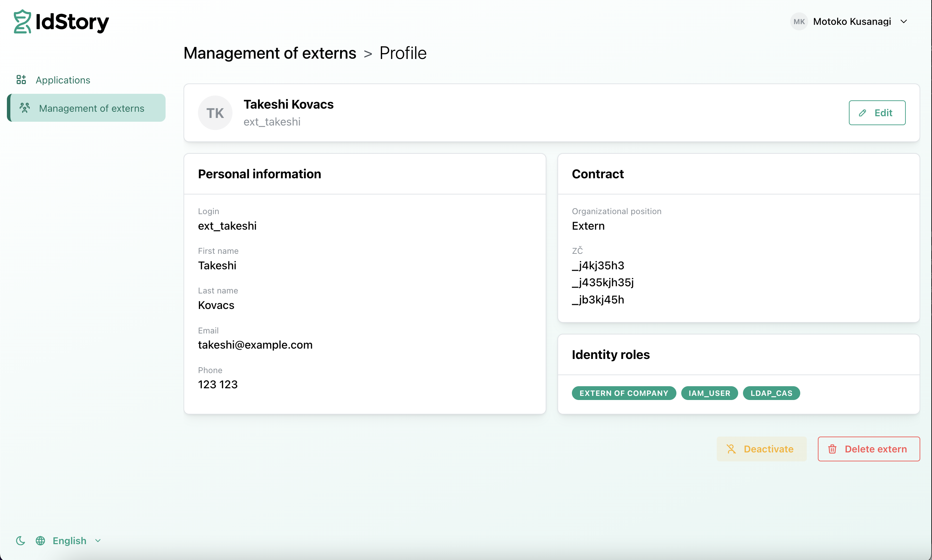Click the IAM_USER role badge
Screen dimensions: 932x560
(709, 393)
